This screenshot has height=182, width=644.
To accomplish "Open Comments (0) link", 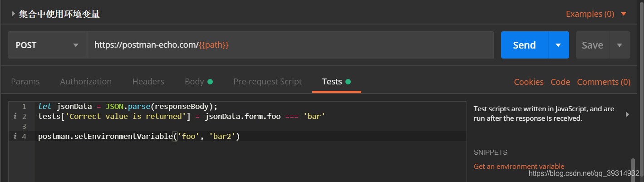I will point(604,82).
